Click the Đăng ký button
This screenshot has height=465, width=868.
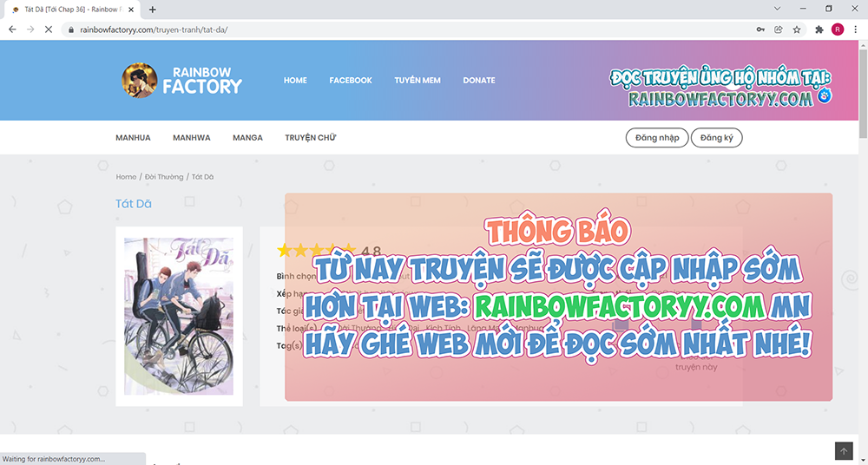pyautogui.click(x=716, y=138)
